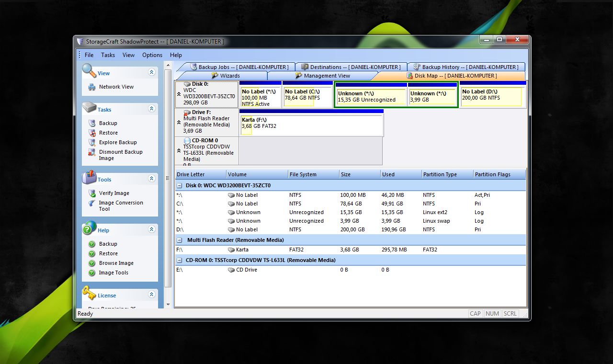The height and width of the screenshot is (364, 613).
Task: Click the Tasks panel drive icon
Action: coord(89,107)
